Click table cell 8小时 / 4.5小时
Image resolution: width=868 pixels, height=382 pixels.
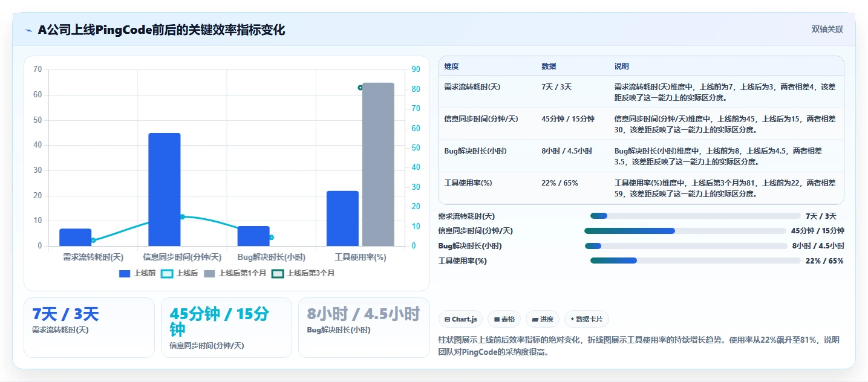pyautogui.click(x=567, y=151)
